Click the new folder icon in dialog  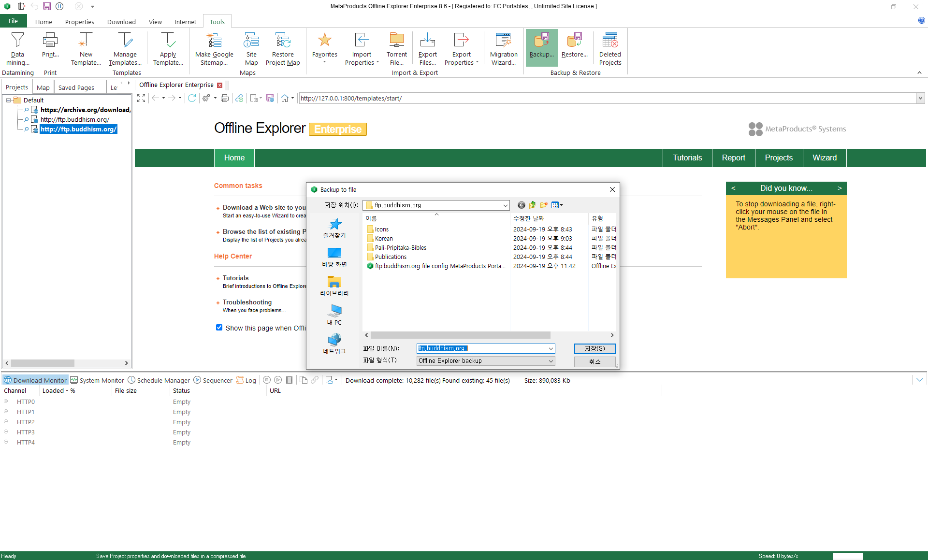544,205
